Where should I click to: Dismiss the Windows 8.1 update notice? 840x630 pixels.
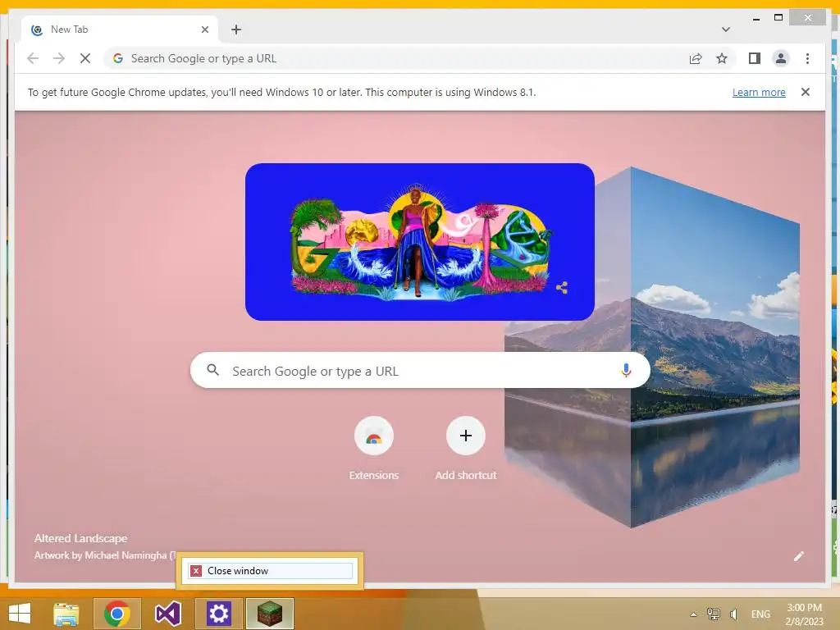point(806,92)
